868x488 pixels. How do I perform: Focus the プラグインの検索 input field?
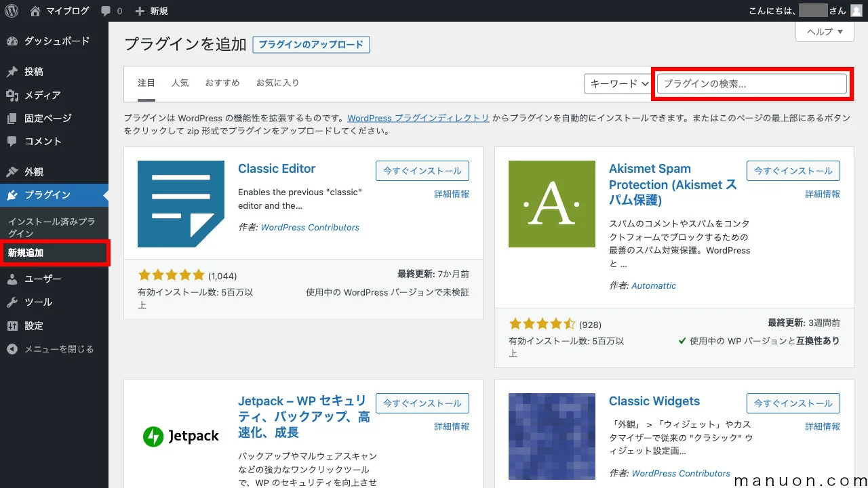click(x=752, y=84)
